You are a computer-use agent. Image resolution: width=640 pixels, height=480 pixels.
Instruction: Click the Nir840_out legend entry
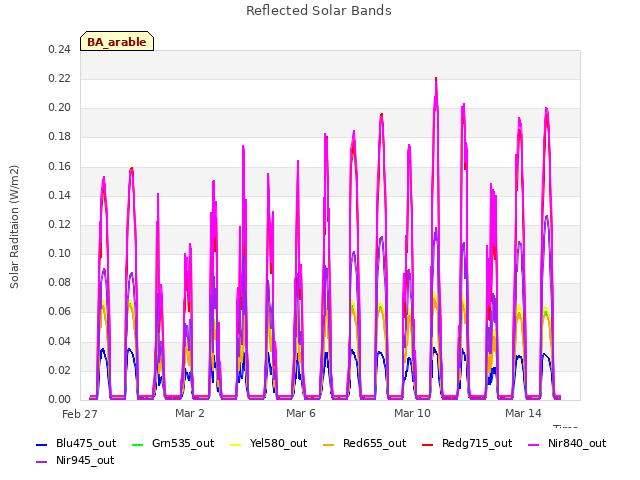click(567, 443)
